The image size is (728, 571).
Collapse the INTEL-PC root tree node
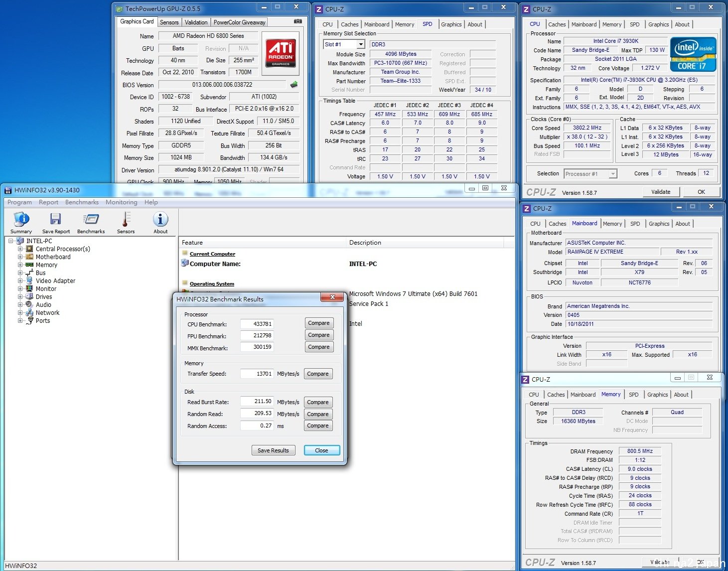(11, 241)
